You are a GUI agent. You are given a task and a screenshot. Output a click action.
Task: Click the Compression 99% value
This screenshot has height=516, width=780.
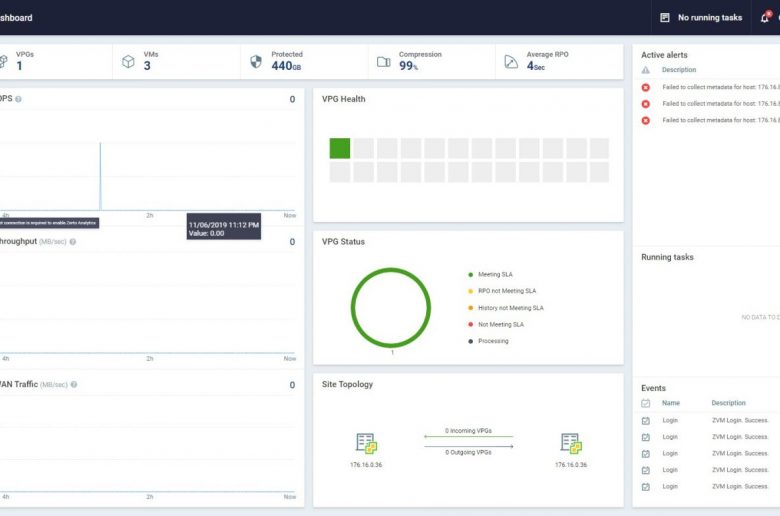tap(408, 66)
